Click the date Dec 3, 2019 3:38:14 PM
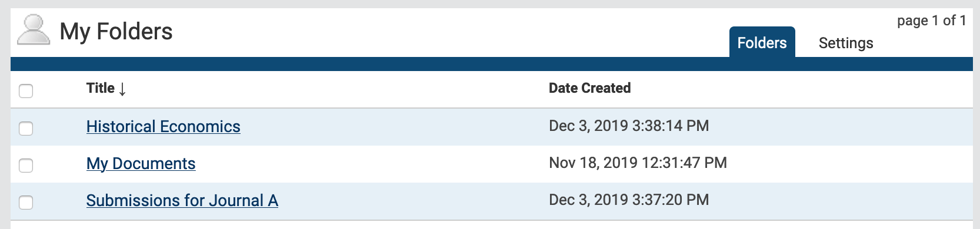This screenshot has width=980, height=229. [x=628, y=126]
